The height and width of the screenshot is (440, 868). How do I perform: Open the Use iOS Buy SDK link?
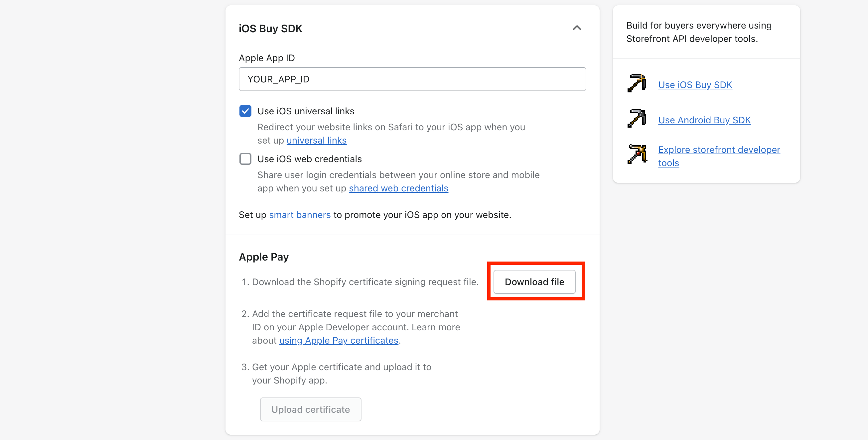coord(695,85)
